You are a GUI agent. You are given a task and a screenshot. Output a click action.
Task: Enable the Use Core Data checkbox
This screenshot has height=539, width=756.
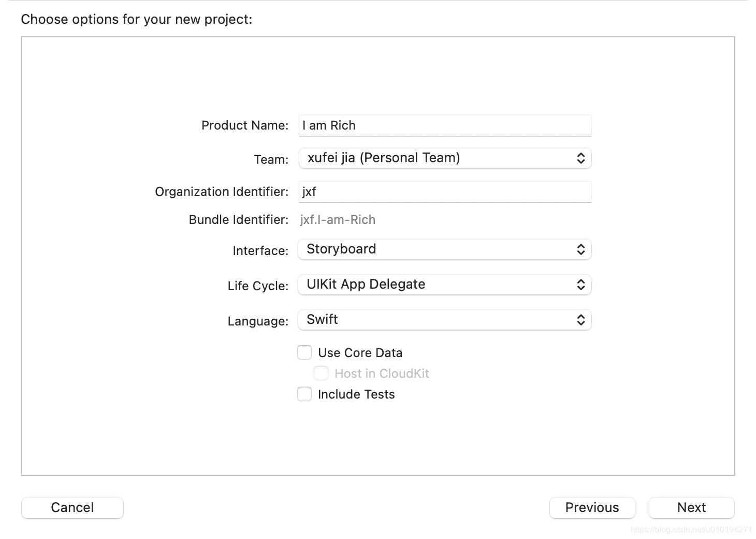tap(304, 353)
